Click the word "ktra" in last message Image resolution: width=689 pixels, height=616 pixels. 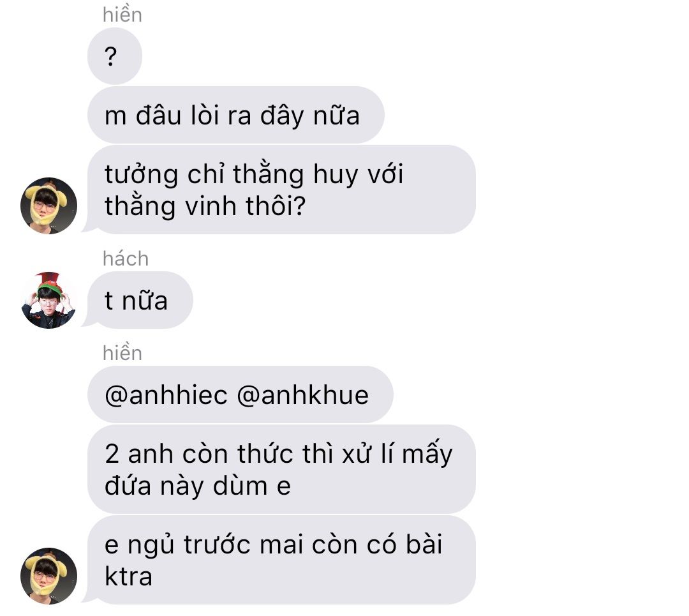(128, 576)
